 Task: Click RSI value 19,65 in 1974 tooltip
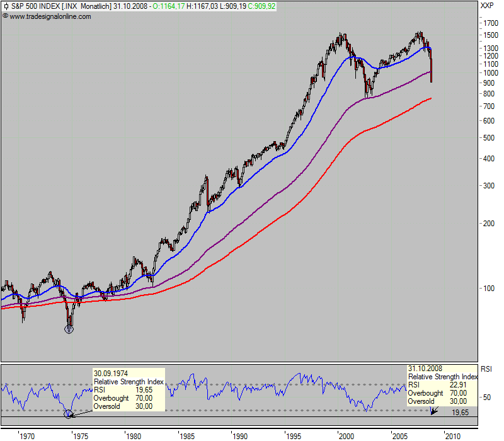click(x=144, y=390)
